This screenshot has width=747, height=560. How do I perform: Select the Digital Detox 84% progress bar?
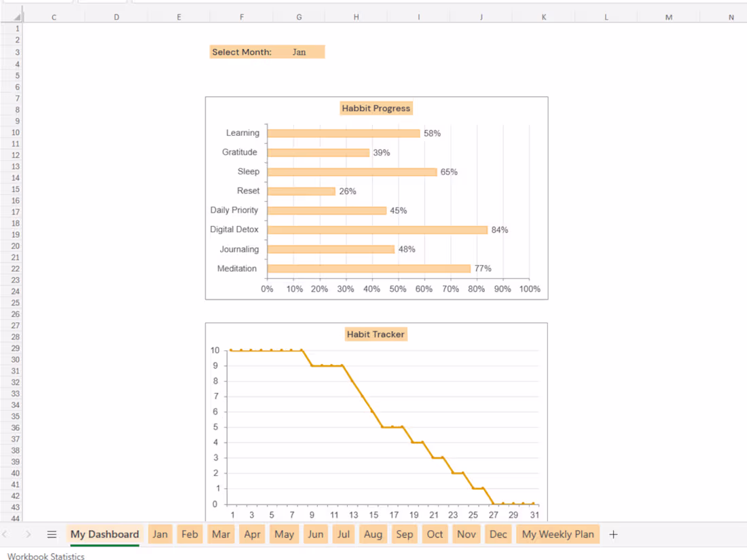[377, 229]
